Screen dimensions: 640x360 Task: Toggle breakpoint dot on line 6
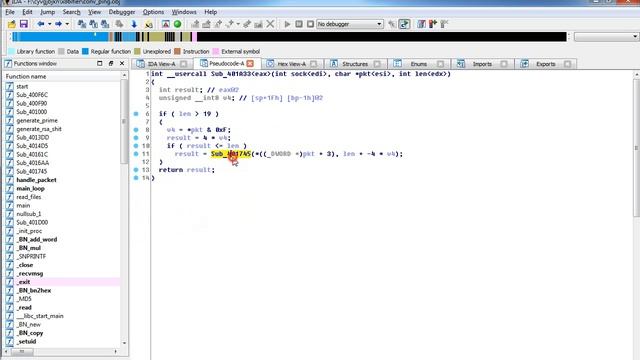tap(136, 113)
